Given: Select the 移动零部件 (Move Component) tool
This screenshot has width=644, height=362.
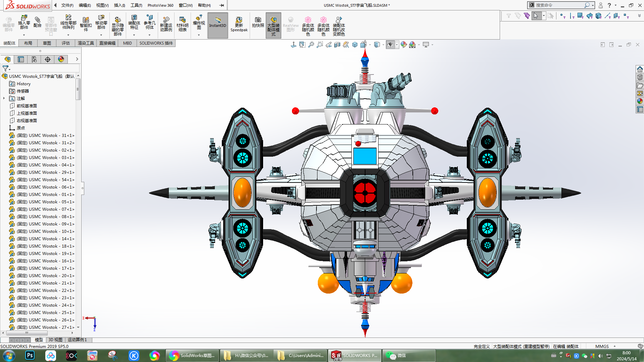Looking at the screenshot, I should click(101, 22).
